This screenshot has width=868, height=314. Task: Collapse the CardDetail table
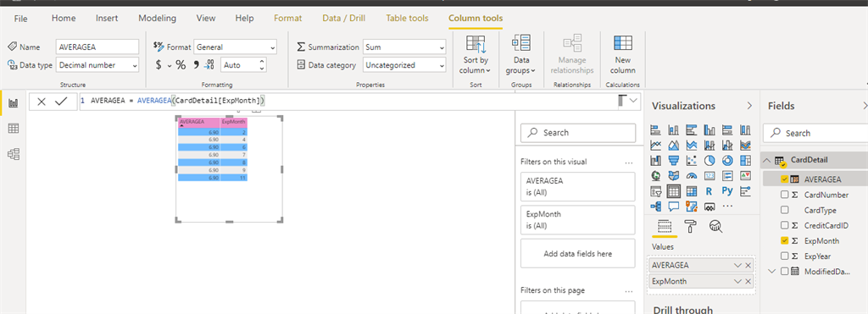click(766, 161)
